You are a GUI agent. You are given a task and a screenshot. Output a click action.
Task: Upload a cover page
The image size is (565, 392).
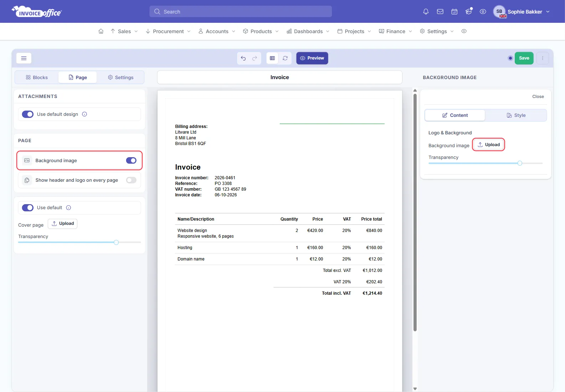click(63, 223)
